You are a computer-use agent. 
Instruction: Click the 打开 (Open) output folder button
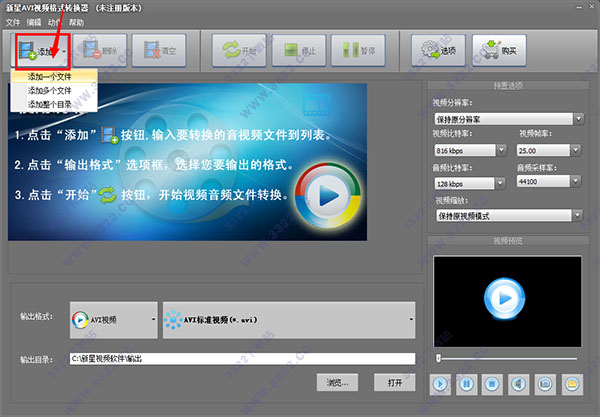tap(394, 383)
